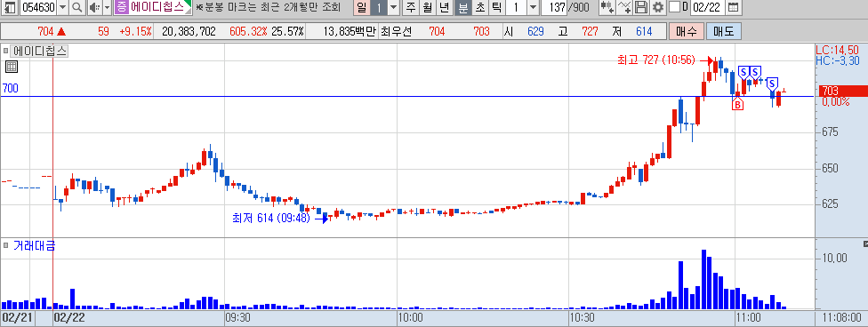The image size is (868, 327).
Task: Click the data table grid icon on chart
Action: pyautogui.click(x=12, y=67)
